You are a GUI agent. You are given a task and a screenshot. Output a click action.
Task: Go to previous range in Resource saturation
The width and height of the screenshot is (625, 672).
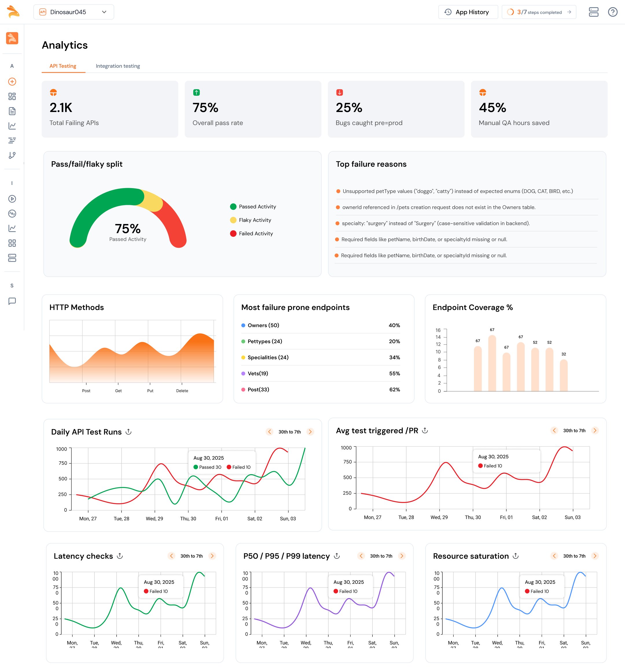click(x=554, y=556)
